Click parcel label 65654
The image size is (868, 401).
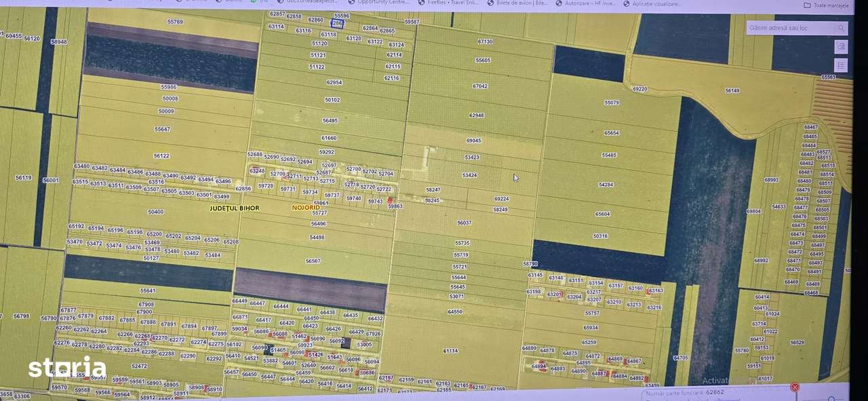point(612,133)
